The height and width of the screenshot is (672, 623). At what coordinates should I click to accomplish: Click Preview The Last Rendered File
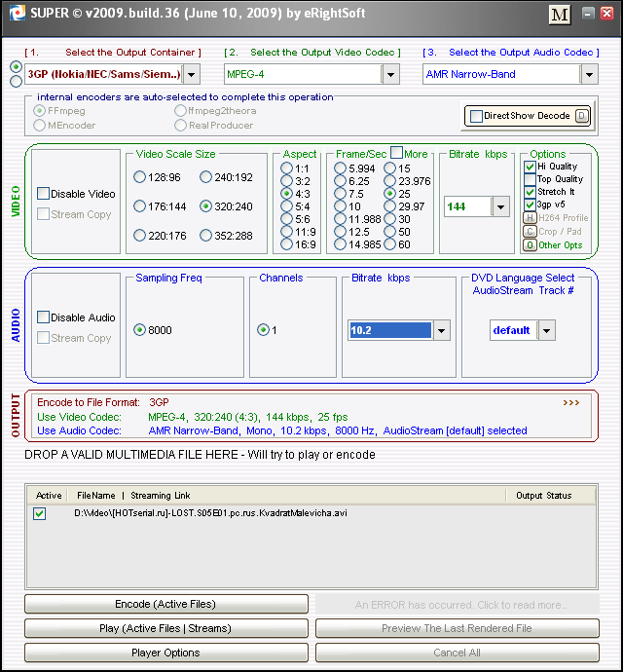pyautogui.click(x=458, y=628)
